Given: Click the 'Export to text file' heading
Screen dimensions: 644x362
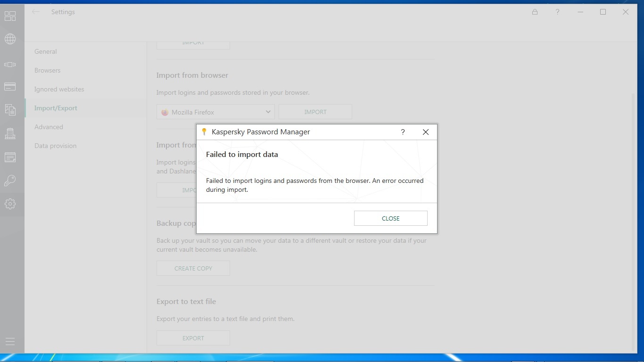Looking at the screenshot, I should coord(186,301).
